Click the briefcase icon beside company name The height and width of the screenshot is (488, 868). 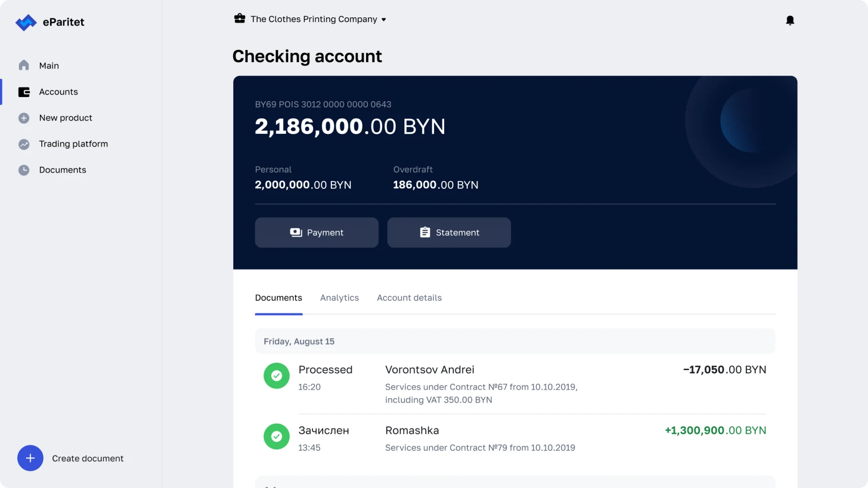[239, 19]
